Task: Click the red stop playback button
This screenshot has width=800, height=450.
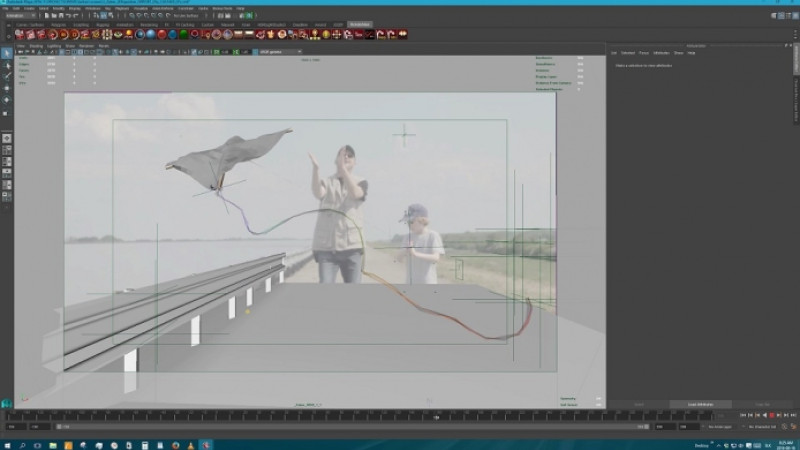Action: point(772,416)
